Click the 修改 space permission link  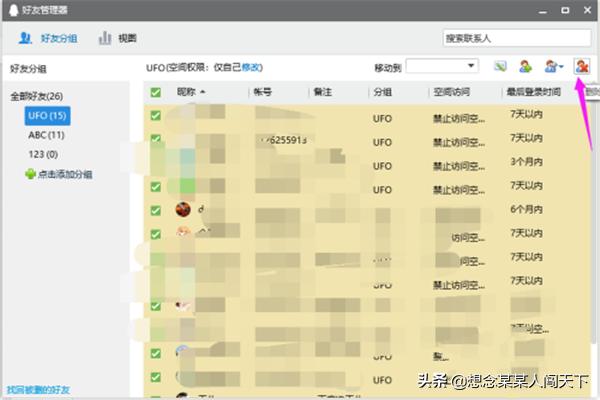(252, 67)
